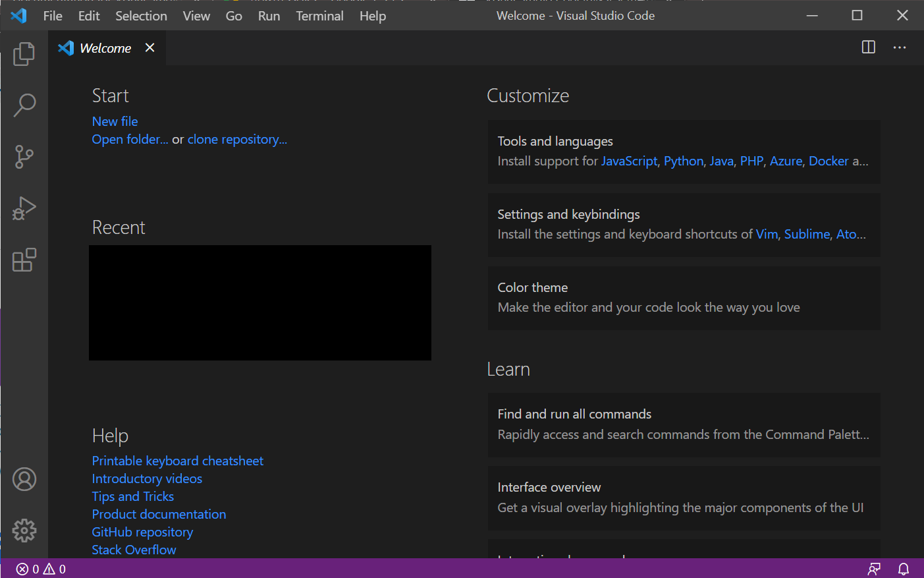
Task: Install Vim keybindings link
Action: (767, 234)
